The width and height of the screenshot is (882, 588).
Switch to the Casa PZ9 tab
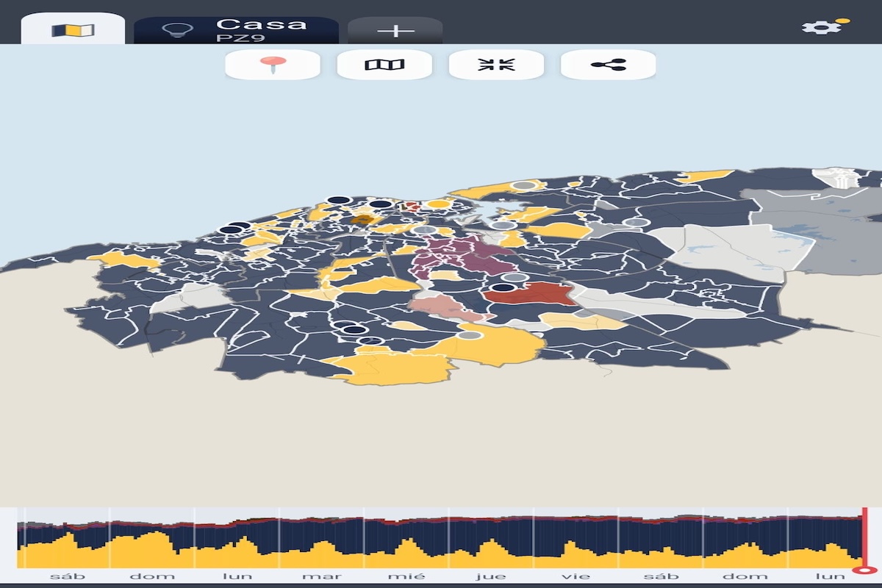pyautogui.click(x=237, y=29)
